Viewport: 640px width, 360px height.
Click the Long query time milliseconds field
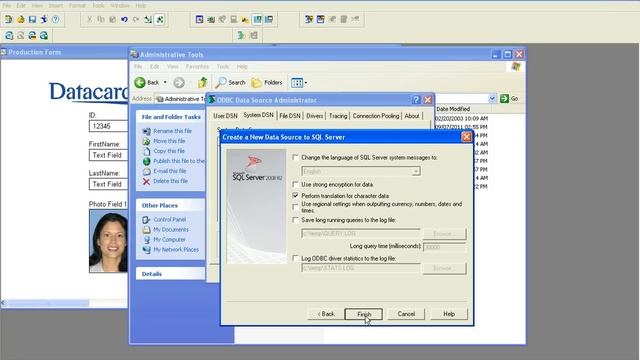[444, 247]
